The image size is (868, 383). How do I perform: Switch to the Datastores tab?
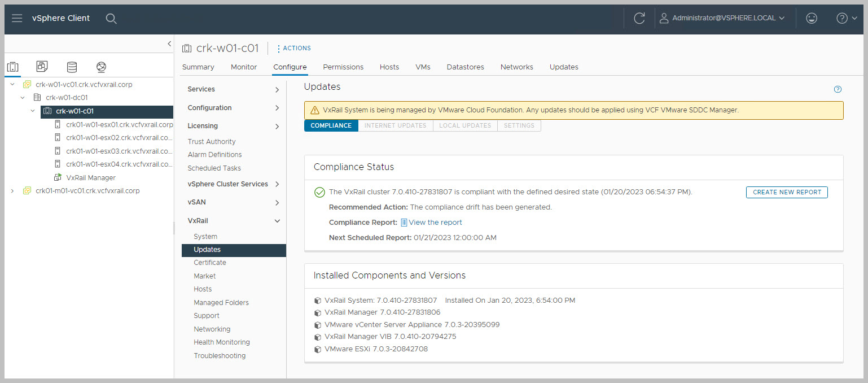pyautogui.click(x=465, y=67)
